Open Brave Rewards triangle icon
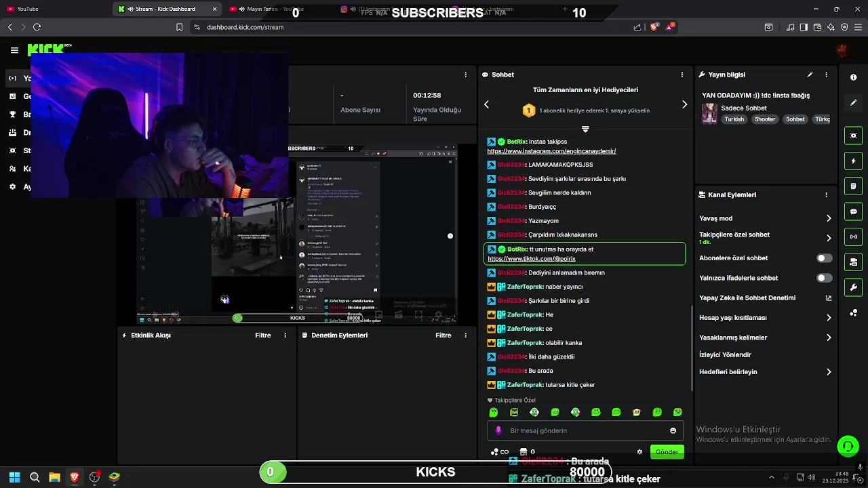 pyautogui.click(x=670, y=27)
